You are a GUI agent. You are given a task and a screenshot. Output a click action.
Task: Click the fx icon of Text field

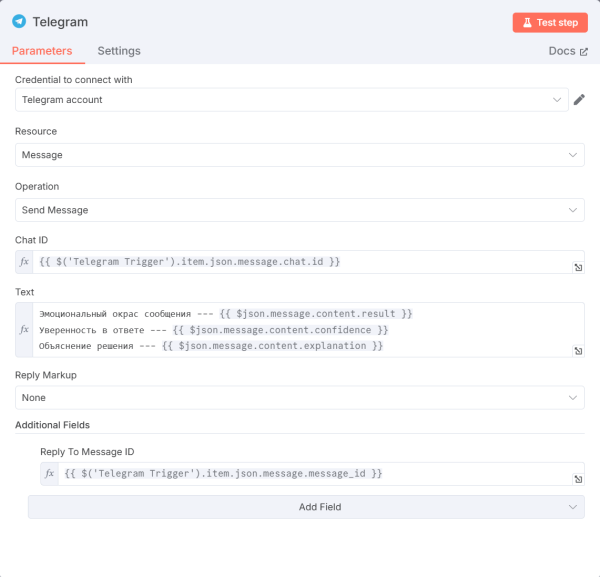click(x=24, y=330)
